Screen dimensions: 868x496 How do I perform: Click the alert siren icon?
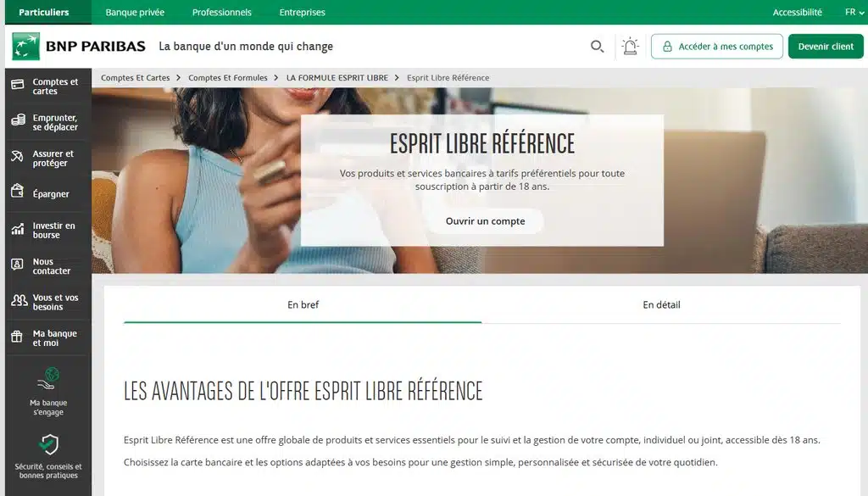tap(630, 46)
